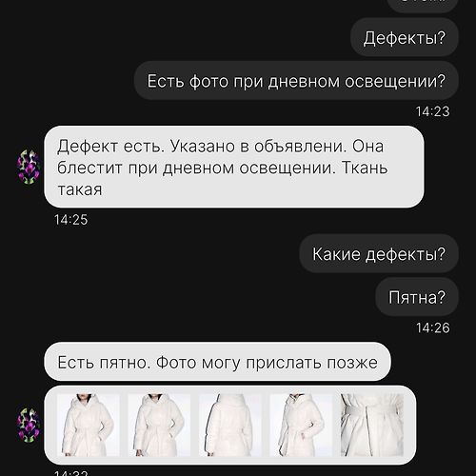Open the fourth coat photo side view
The height and width of the screenshot is (476, 476).
[x=301, y=426]
